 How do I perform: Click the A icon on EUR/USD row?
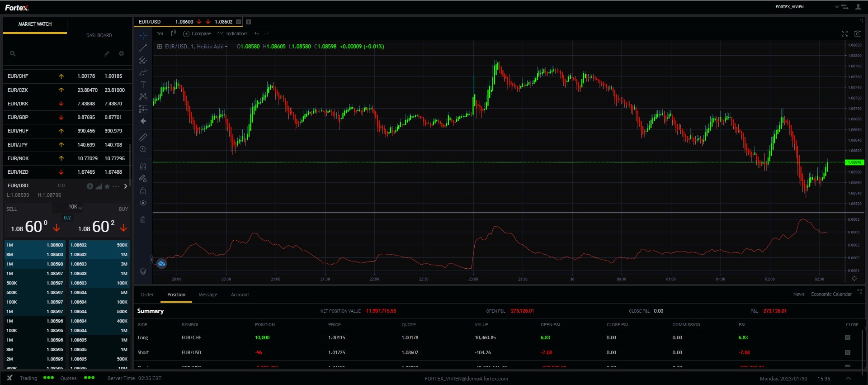(90, 186)
